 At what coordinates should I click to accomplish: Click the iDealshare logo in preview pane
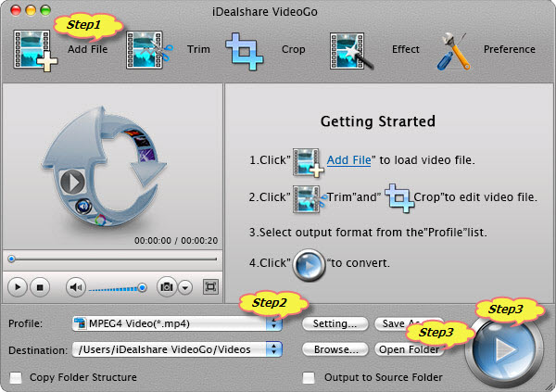(x=104, y=167)
